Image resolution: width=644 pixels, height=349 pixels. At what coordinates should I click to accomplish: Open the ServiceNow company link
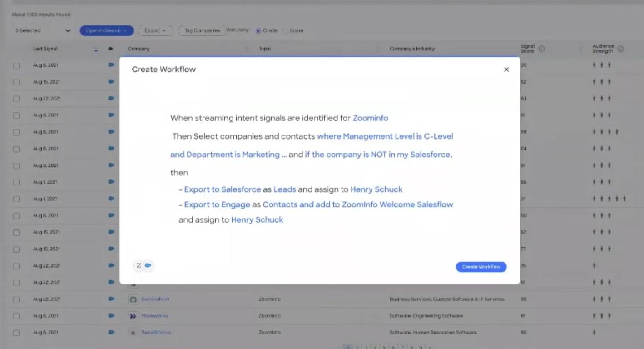point(155,299)
